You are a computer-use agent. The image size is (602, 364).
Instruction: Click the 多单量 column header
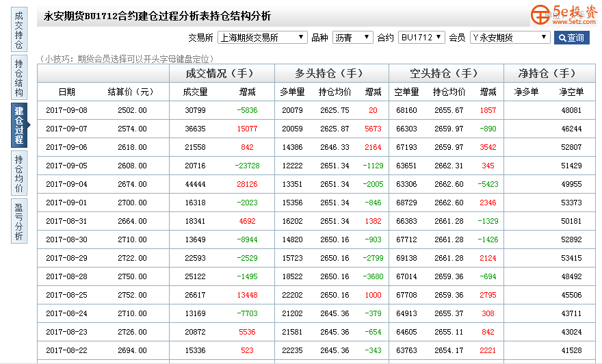[292, 92]
